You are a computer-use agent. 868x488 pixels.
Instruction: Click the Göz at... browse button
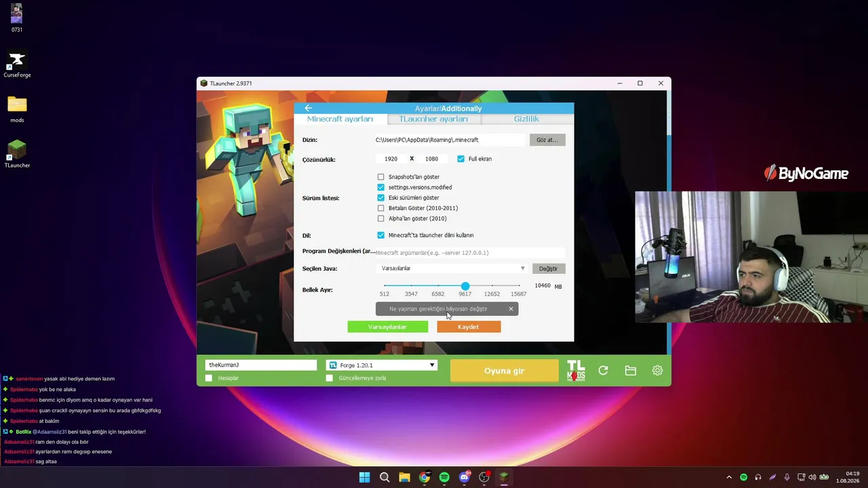coord(547,140)
